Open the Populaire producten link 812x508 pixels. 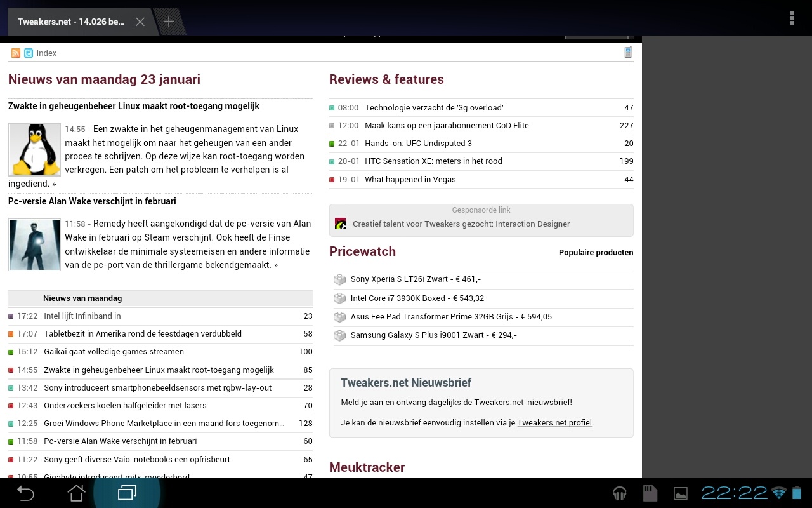596,252
